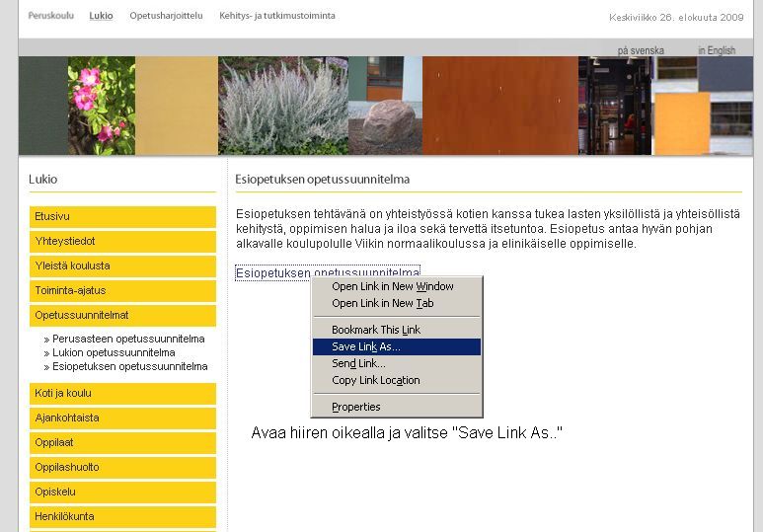Open the Lukio top navigation link
The width and height of the screenshot is (763, 532).
click(x=102, y=16)
